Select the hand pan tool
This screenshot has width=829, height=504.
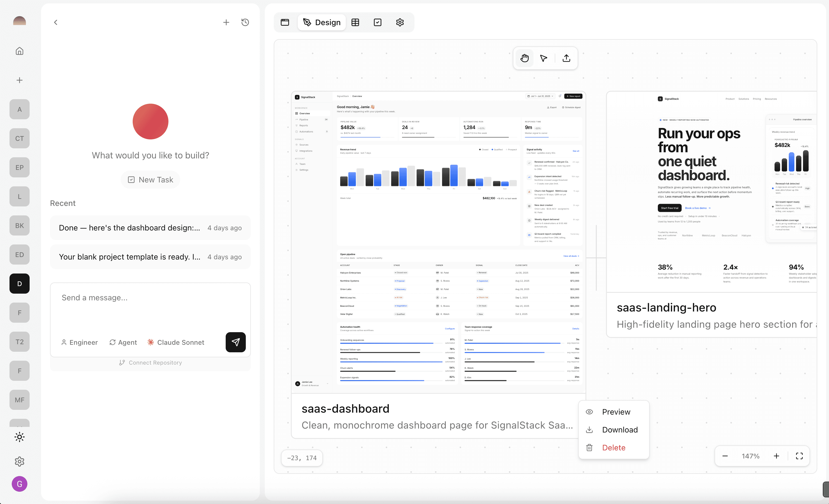[x=524, y=58]
